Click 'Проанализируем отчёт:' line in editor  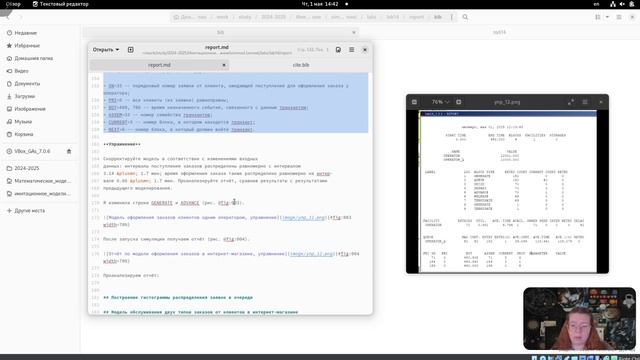131,276
